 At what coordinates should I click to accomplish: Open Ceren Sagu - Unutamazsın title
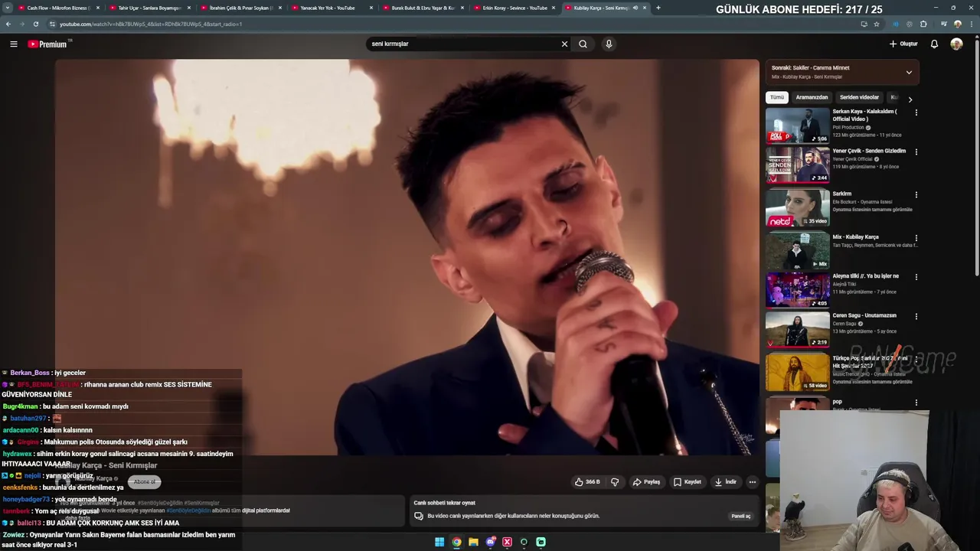coord(864,315)
